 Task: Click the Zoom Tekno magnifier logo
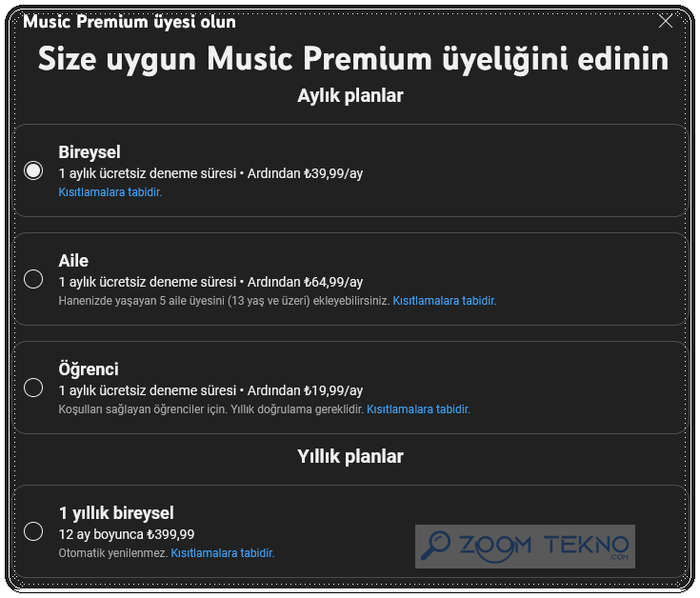pyautogui.click(x=435, y=546)
